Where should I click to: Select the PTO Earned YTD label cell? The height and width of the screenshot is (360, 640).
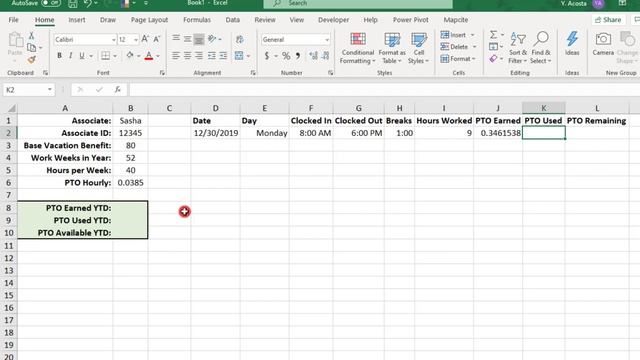tap(65, 208)
